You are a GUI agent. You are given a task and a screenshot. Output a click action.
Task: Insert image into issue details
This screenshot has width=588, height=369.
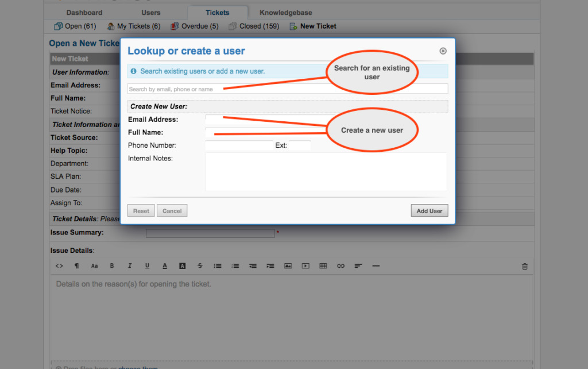pyautogui.click(x=288, y=266)
